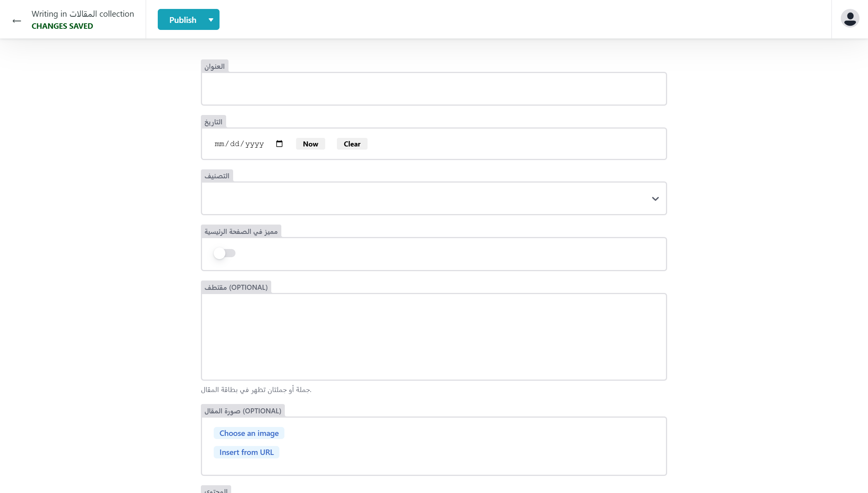The height and width of the screenshot is (493, 868).
Task: Click the Publish button
Action: [183, 19]
